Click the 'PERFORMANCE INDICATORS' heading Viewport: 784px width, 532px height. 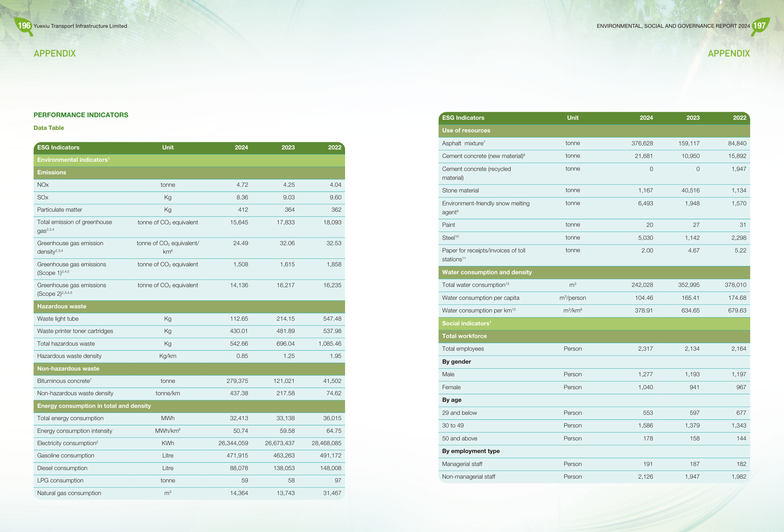pos(81,115)
